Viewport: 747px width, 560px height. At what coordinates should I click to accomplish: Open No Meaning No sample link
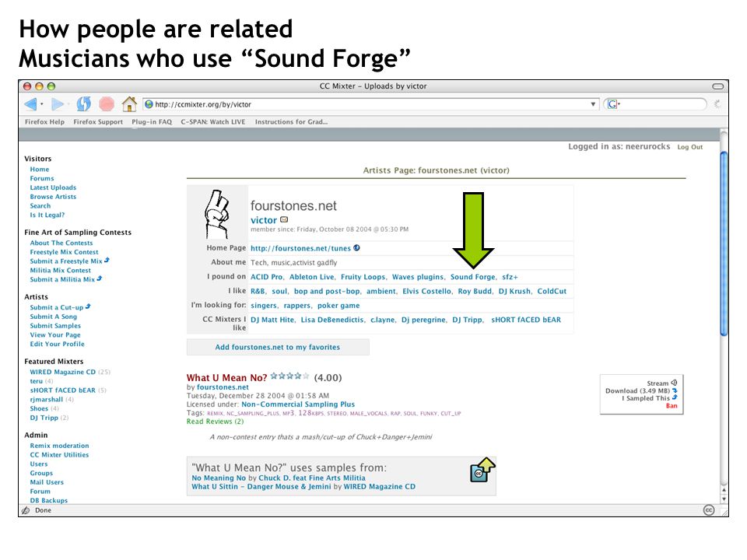tap(219, 478)
